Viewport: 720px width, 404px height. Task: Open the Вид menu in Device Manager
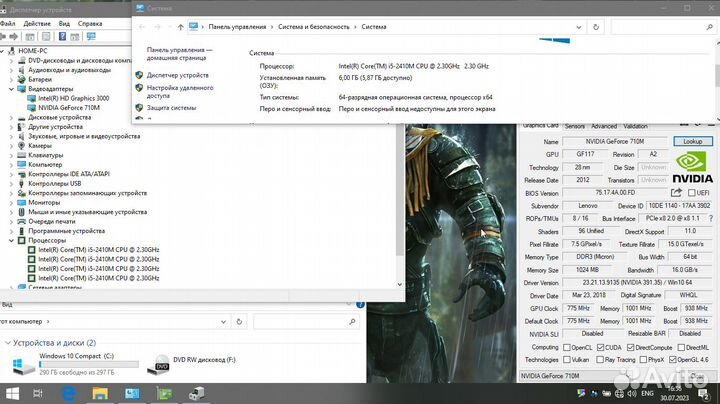pos(64,23)
